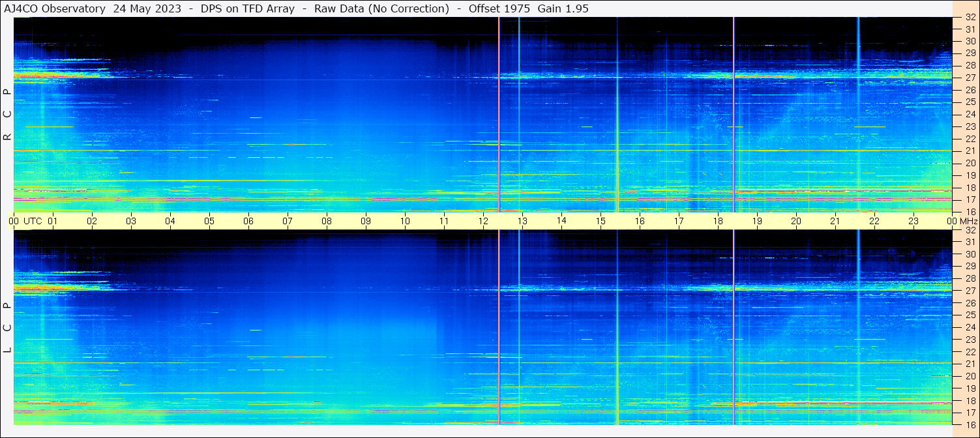Click hour "01" on the UTC time axis

point(53,221)
